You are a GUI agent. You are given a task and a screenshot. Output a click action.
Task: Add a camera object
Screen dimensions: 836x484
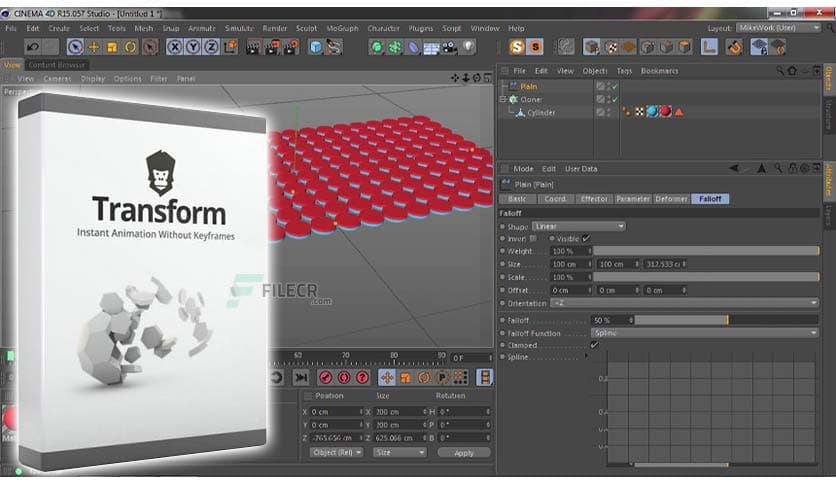[x=449, y=47]
